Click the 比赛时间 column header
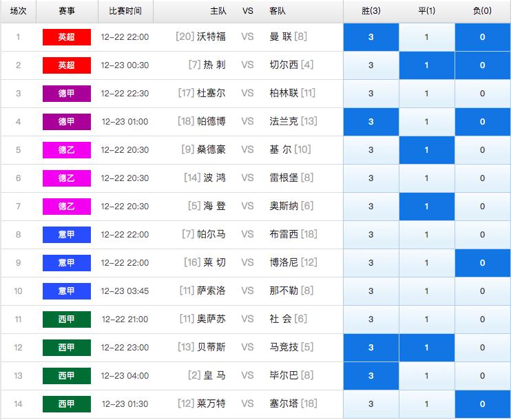The height and width of the screenshot is (420, 511). click(125, 11)
